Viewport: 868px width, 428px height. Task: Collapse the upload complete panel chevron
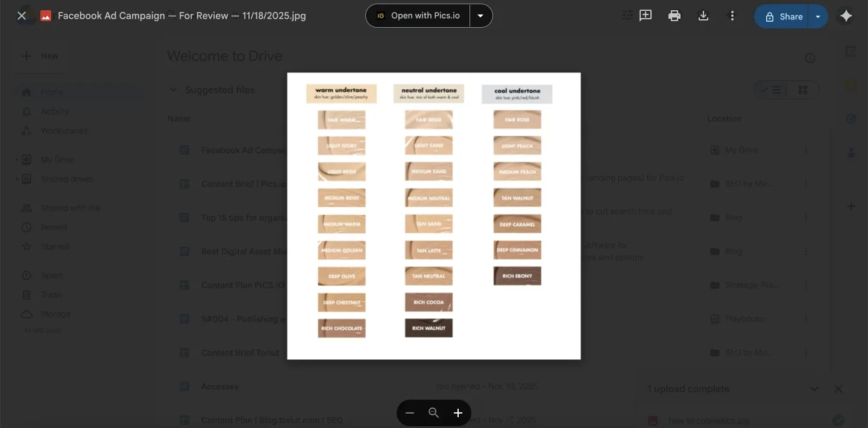[x=814, y=389]
